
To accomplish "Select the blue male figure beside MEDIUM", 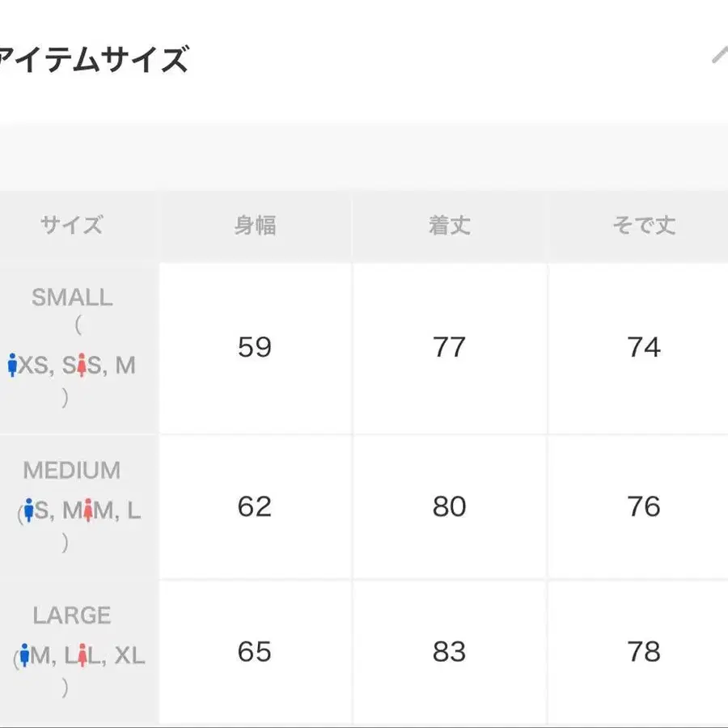I will [28, 510].
